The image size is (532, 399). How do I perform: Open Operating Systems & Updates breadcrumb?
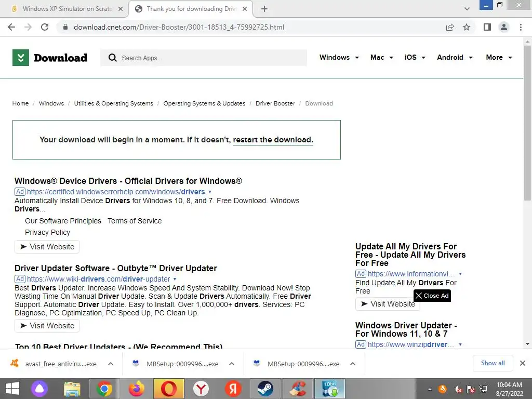[x=204, y=103]
